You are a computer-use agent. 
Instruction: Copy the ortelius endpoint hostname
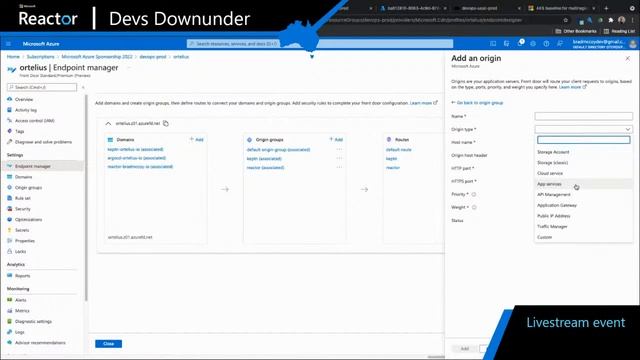166,123
